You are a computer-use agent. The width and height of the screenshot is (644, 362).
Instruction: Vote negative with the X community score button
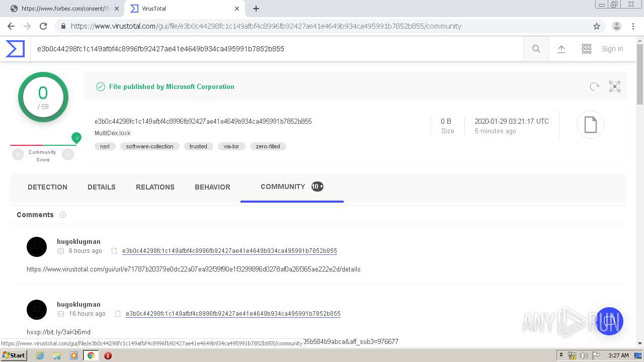tap(18, 155)
